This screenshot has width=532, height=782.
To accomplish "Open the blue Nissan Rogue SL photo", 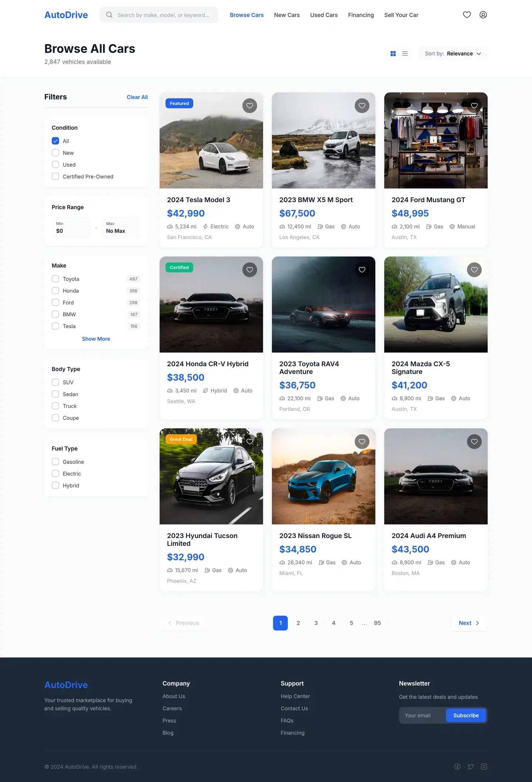I will tap(324, 476).
